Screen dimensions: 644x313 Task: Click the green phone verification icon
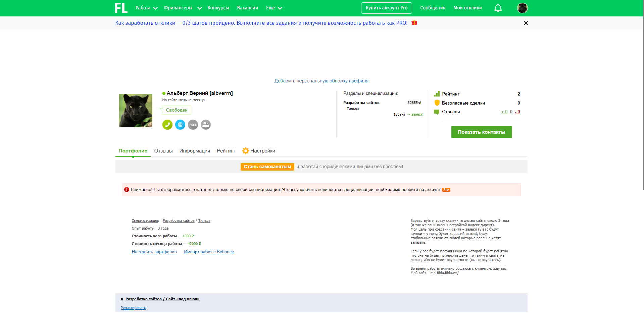(167, 125)
